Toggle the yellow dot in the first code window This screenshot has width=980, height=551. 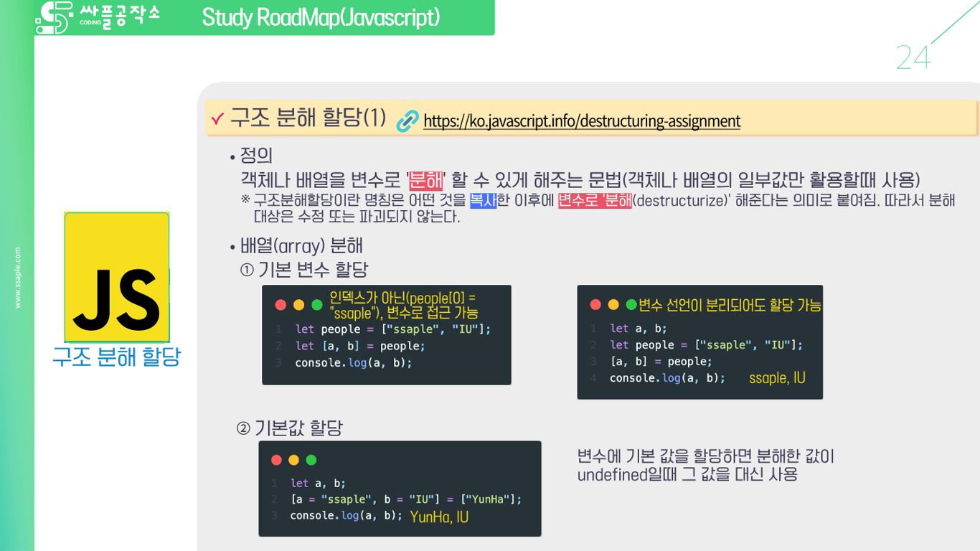point(299,304)
